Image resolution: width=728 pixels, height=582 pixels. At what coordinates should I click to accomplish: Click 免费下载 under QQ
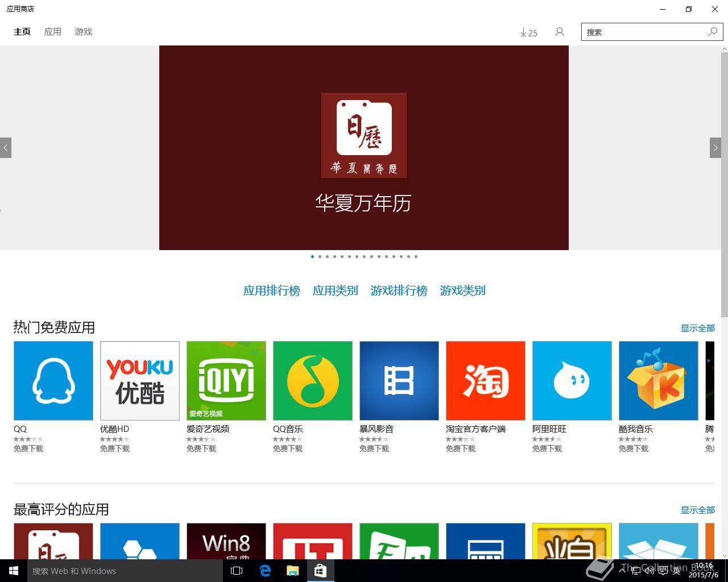pyautogui.click(x=28, y=448)
